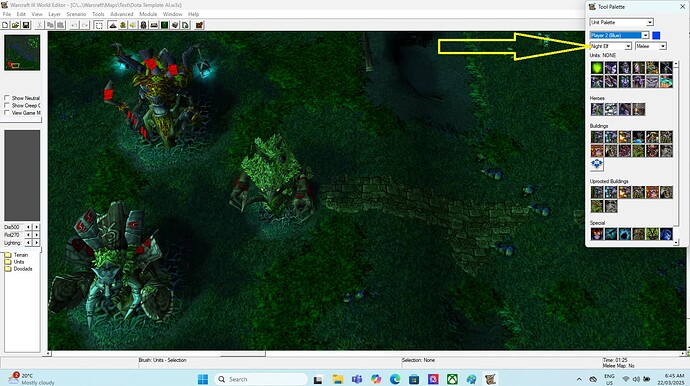Toggle the Show Creep checkbox
This screenshot has width=690, height=386.
7,105
